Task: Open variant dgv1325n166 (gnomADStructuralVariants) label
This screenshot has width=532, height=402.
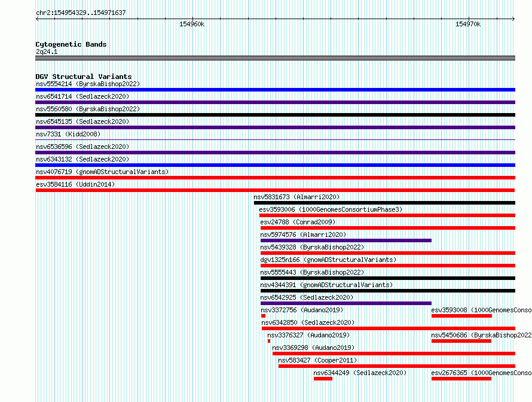Action: (x=328, y=260)
